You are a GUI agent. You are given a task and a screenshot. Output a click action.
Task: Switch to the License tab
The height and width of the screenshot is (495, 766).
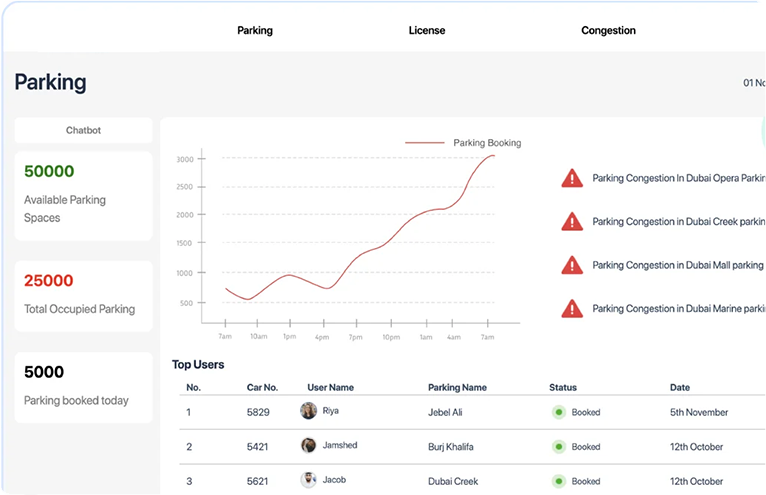[x=427, y=30]
